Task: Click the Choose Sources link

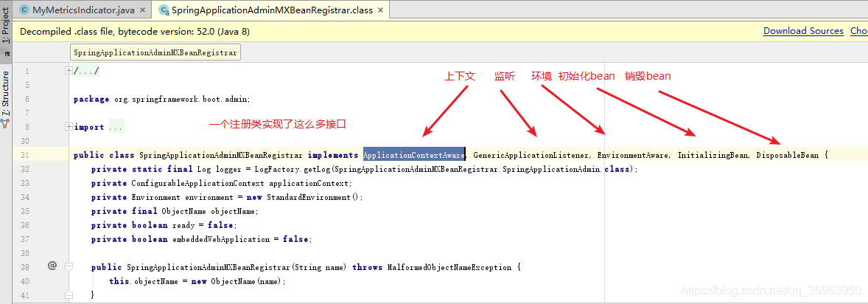Action: click(x=859, y=31)
